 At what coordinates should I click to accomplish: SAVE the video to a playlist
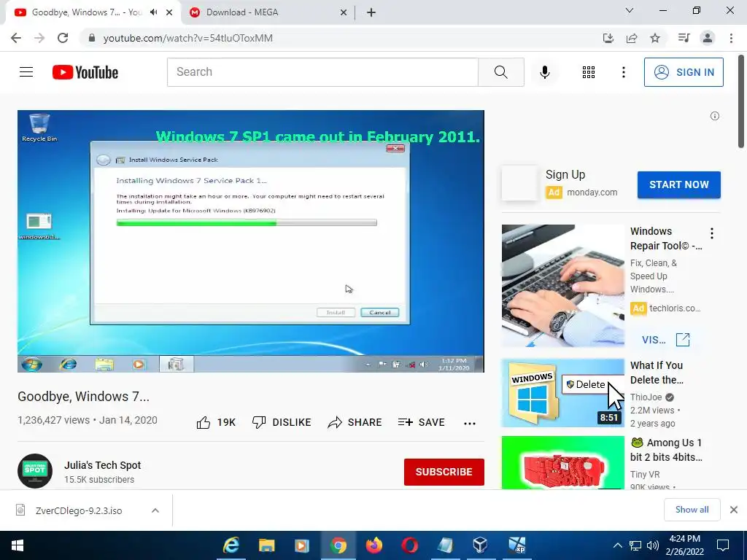pos(421,422)
